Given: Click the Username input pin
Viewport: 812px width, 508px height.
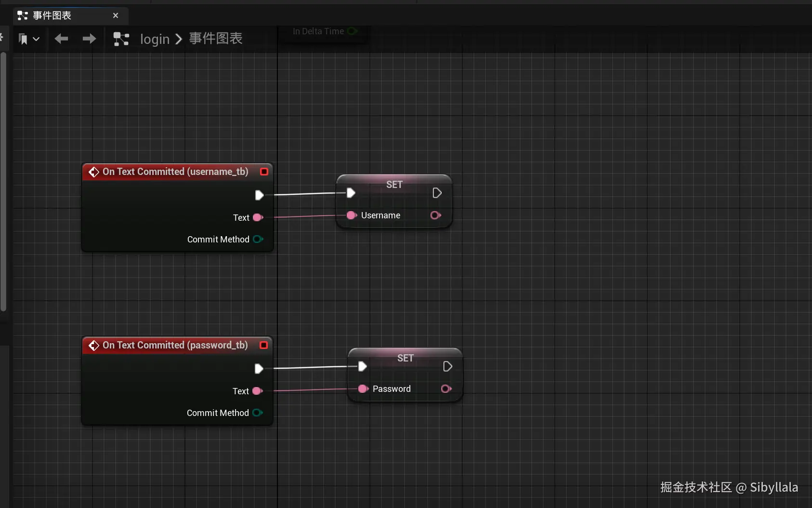Looking at the screenshot, I should (352, 215).
